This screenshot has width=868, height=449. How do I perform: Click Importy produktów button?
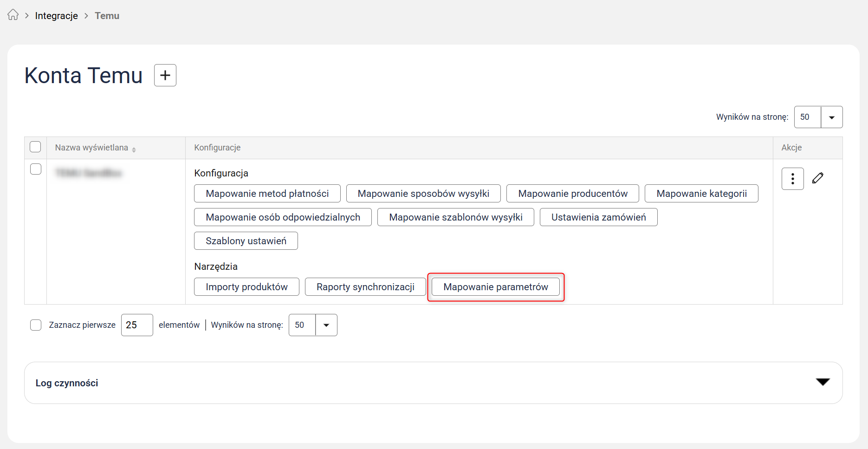[x=246, y=287]
